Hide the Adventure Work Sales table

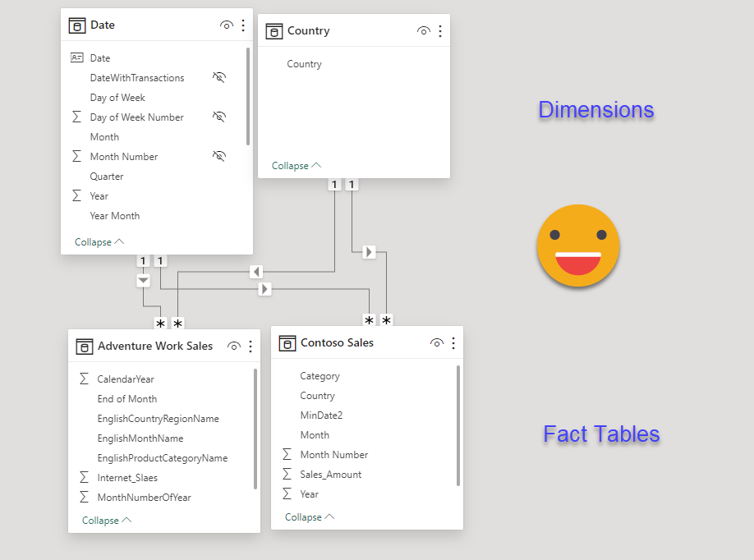234,347
